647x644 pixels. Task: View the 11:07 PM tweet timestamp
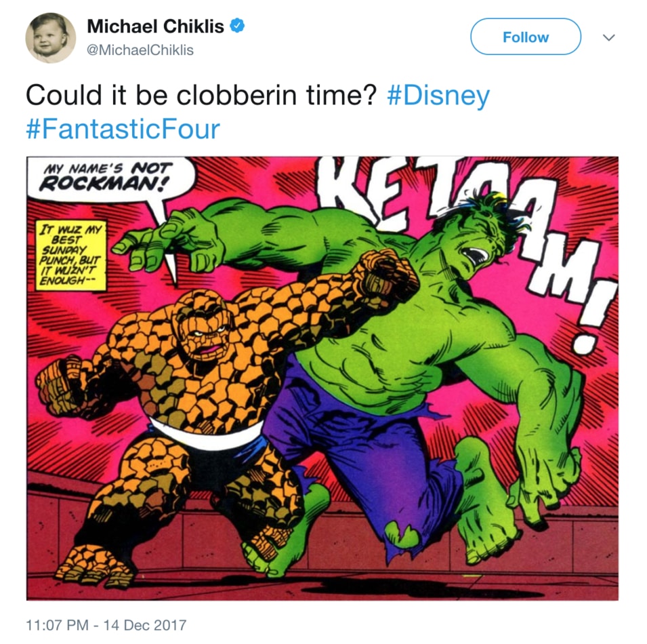pos(57,624)
